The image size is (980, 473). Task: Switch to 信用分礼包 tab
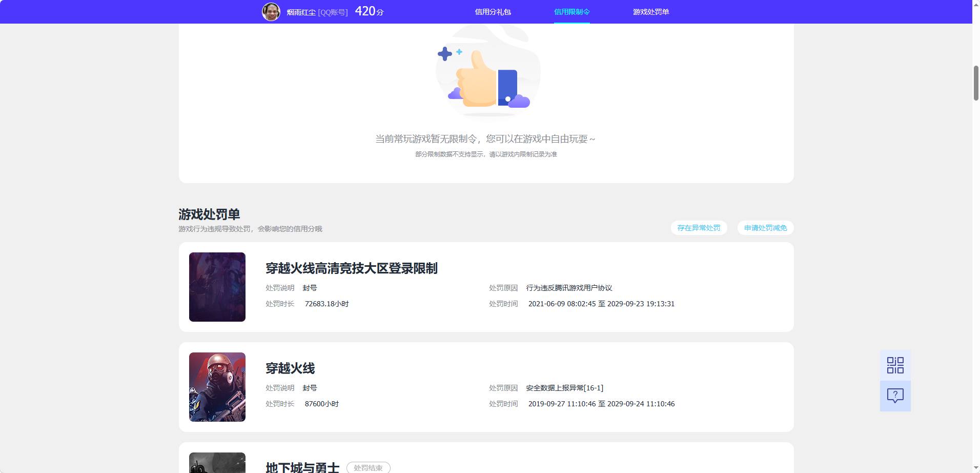click(493, 12)
